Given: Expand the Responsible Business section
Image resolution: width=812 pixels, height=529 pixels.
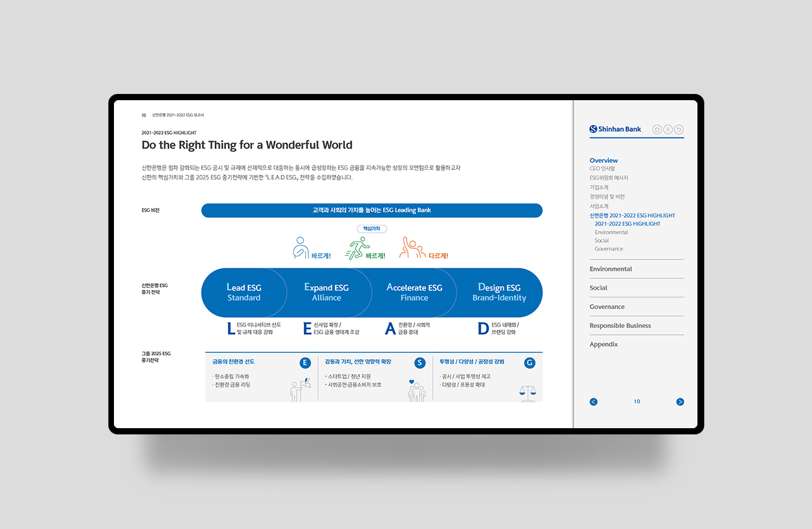Looking at the screenshot, I should tap(620, 325).
